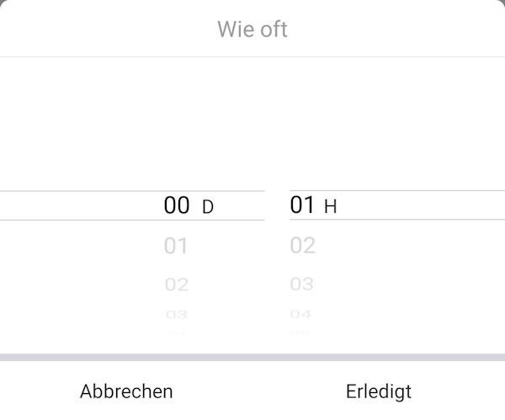Viewport: 505px width, 420px height.
Task: Choose 04 in the hours column
Action: [301, 315]
